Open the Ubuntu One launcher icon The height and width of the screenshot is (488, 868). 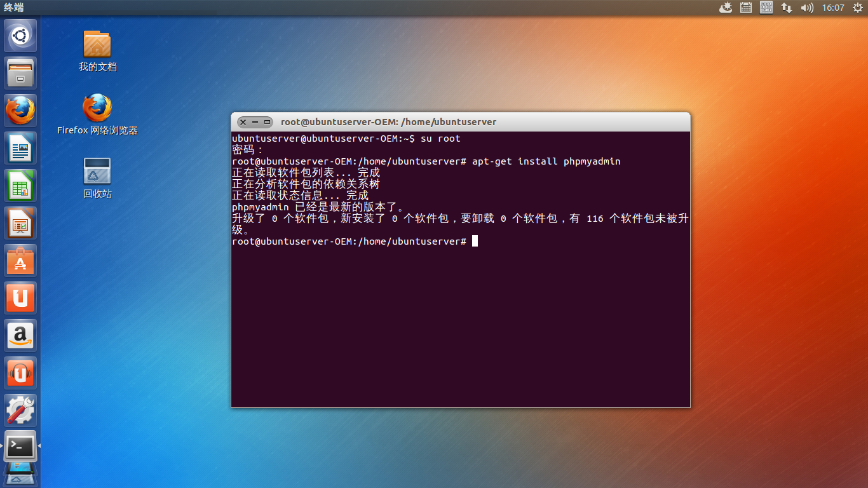(x=20, y=298)
